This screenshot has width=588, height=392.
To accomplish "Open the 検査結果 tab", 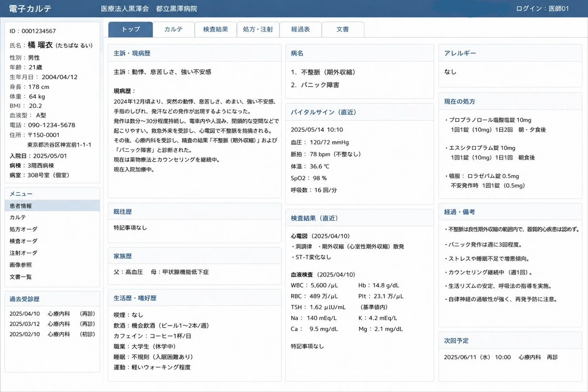I will 216,29.
